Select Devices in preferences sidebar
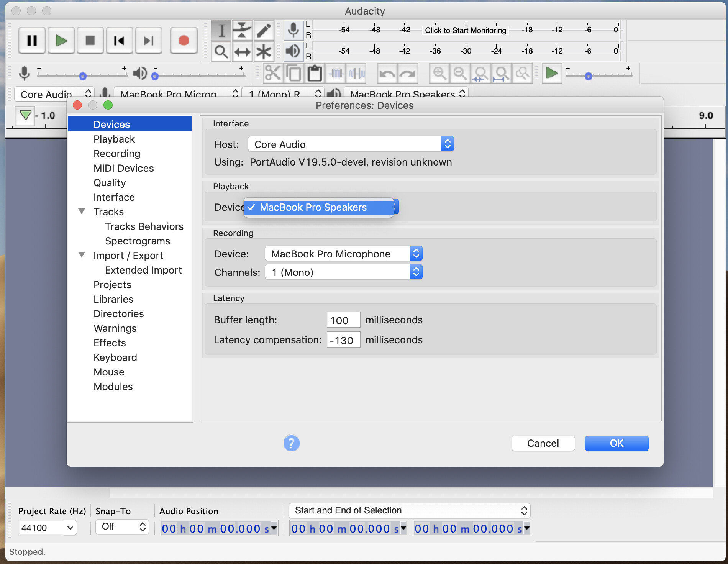The height and width of the screenshot is (564, 728). click(130, 124)
